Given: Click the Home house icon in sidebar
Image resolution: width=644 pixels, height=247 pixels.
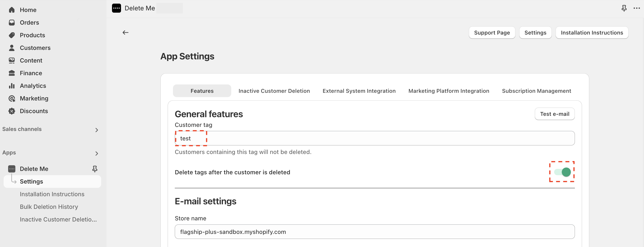Looking at the screenshot, I should (12, 10).
